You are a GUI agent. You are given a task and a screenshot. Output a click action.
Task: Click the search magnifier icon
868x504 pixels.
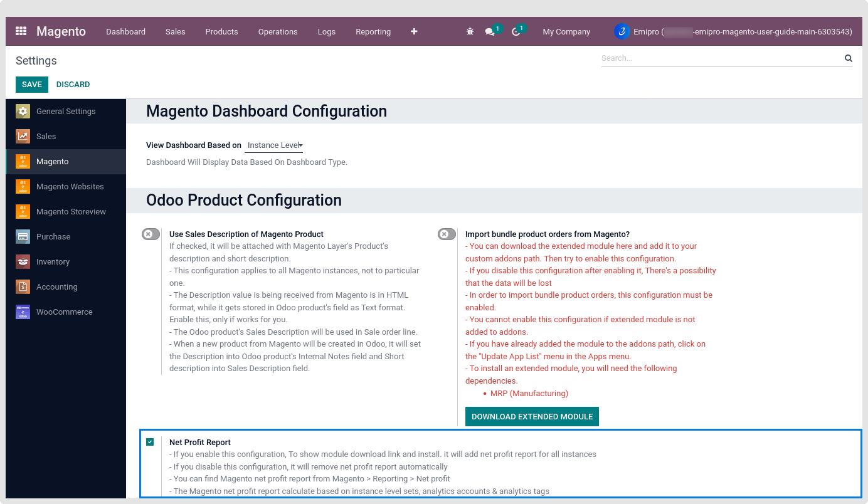pyautogui.click(x=848, y=58)
